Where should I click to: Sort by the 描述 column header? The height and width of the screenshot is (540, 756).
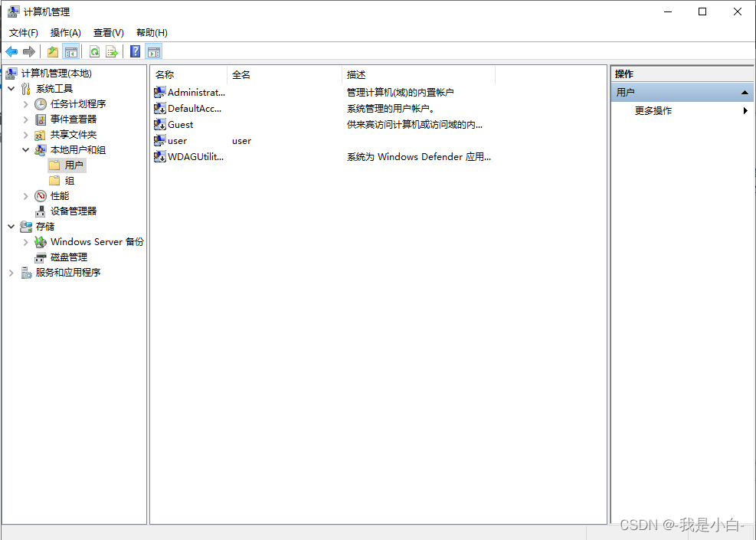[418, 75]
